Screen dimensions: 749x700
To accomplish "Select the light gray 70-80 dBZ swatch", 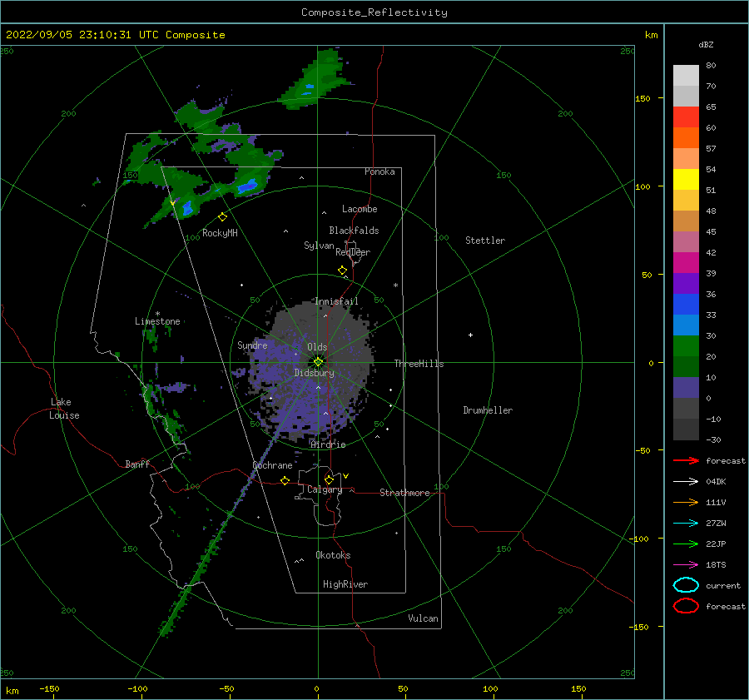I will [x=686, y=76].
